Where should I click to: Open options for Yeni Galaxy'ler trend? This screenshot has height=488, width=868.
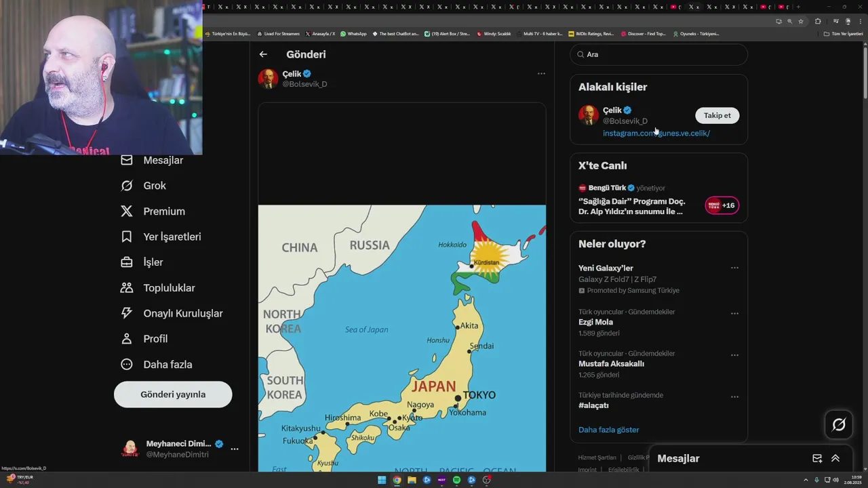(x=734, y=268)
